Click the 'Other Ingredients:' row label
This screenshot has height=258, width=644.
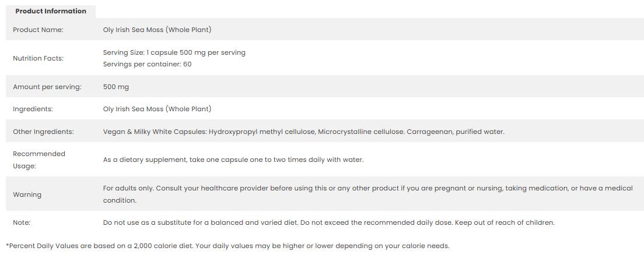43,132
